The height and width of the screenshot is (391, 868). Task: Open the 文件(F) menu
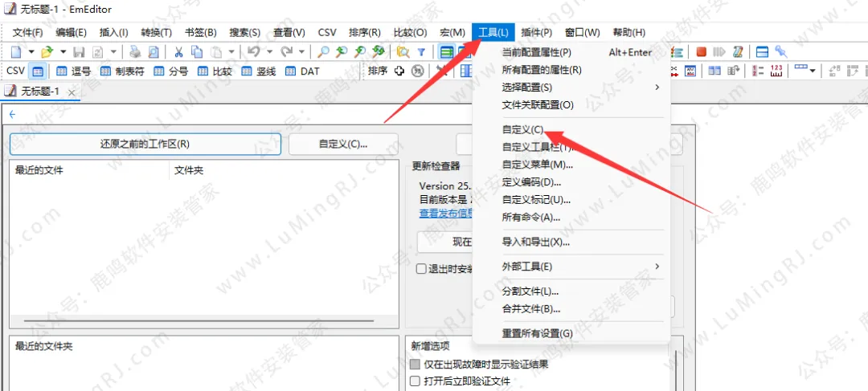[x=27, y=33]
